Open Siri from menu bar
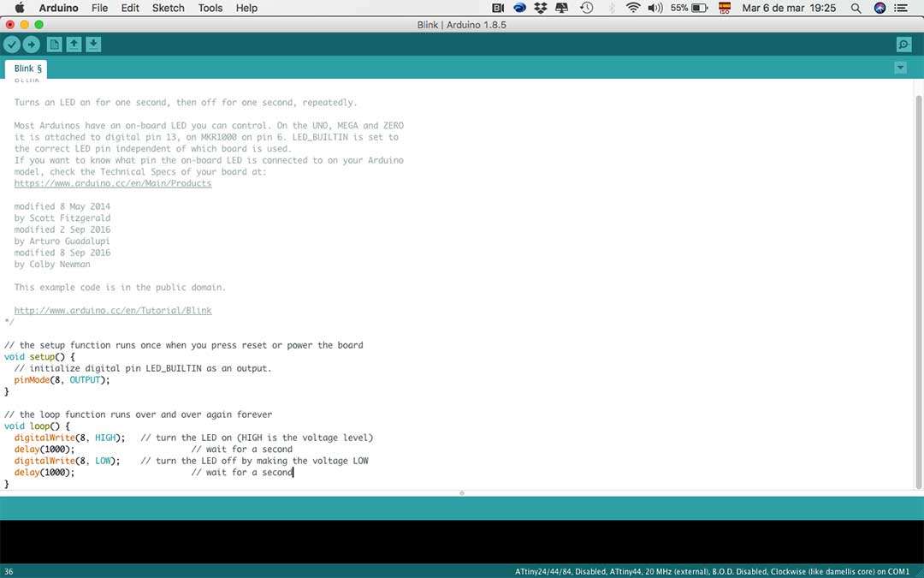This screenshot has width=924, height=578. click(880, 8)
